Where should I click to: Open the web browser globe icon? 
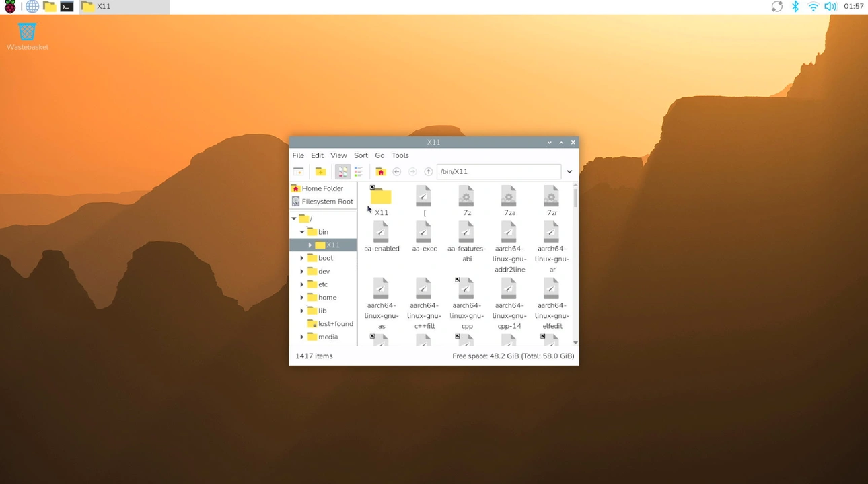click(x=32, y=7)
